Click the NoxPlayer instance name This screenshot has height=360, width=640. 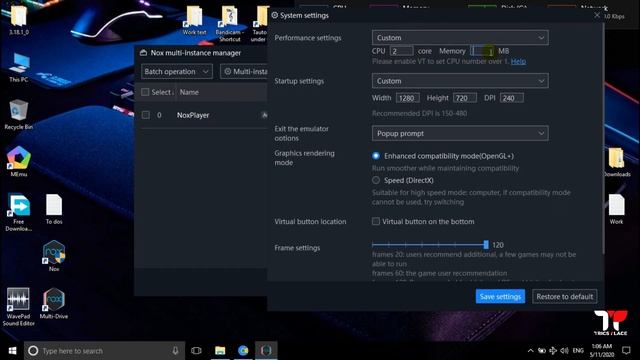[x=193, y=115]
